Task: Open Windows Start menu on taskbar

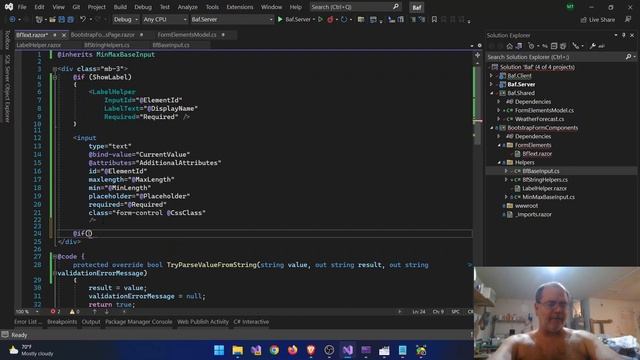Action: (219, 350)
